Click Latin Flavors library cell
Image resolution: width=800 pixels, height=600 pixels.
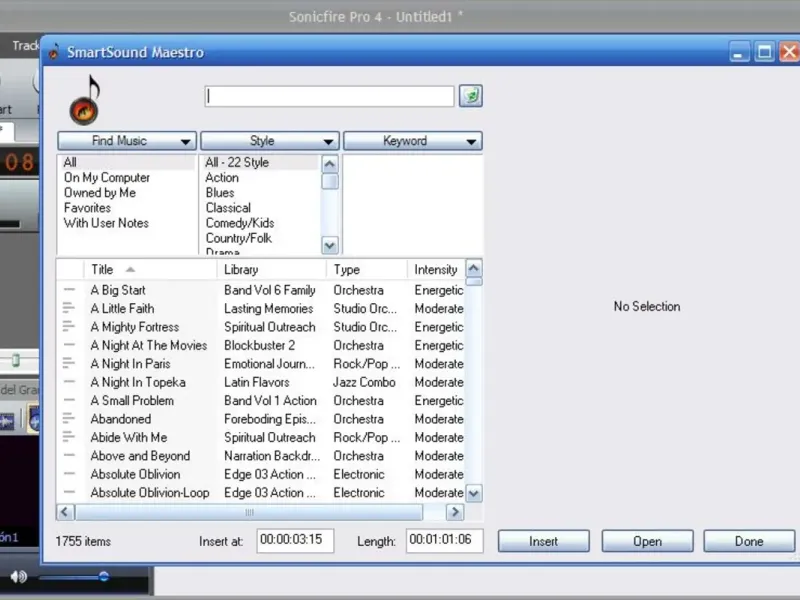coord(257,382)
